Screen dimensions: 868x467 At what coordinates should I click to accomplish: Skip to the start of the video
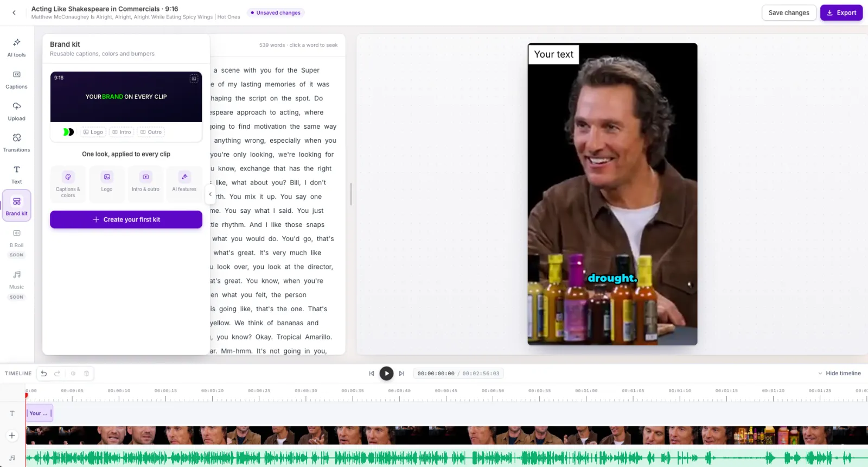[x=372, y=374]
